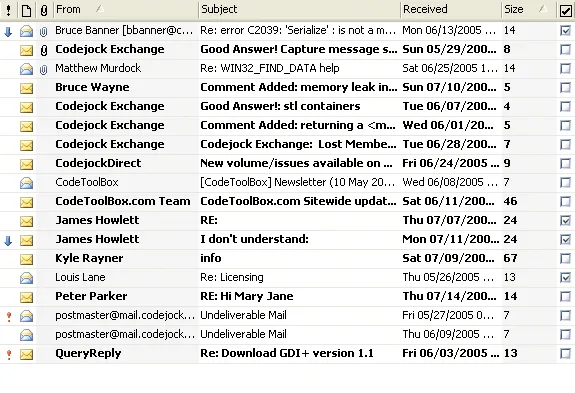Check the Kyle Rayner message checkbox
Screen dimensions: 575x393
pyautogui.click(x=565, y=259)
